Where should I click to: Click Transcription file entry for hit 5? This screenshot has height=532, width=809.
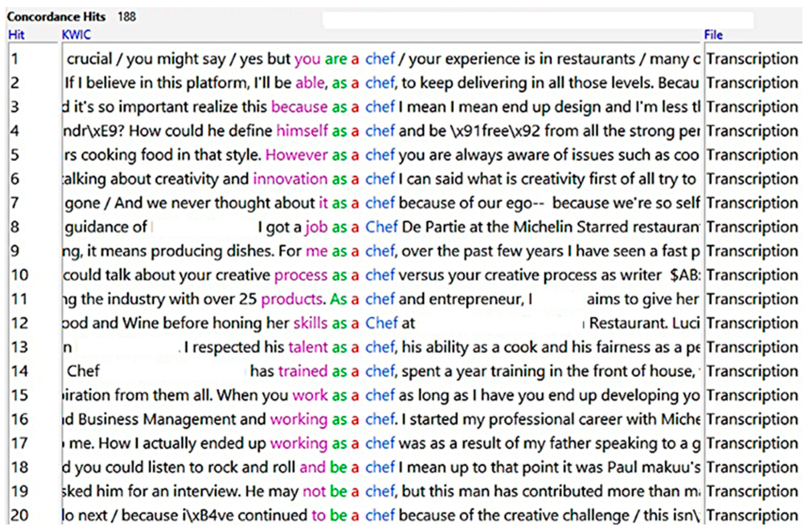point(752,155)
